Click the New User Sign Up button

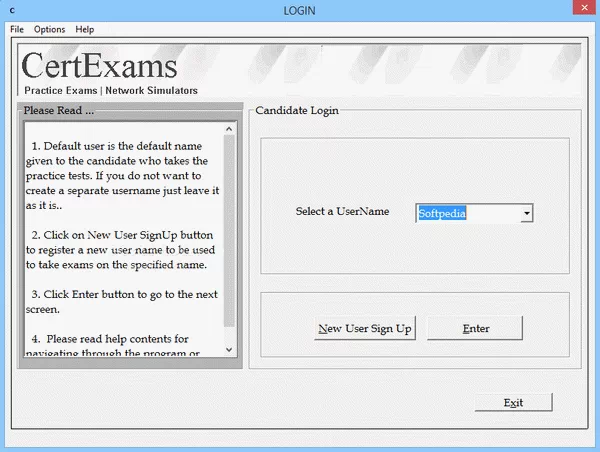pyautogui.click(x=365, y=328)
